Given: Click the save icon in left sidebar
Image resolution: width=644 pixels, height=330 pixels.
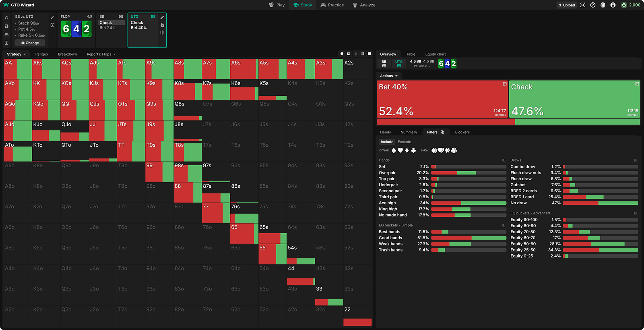Looking at the screenshot, I should click(x=6, y=26).
